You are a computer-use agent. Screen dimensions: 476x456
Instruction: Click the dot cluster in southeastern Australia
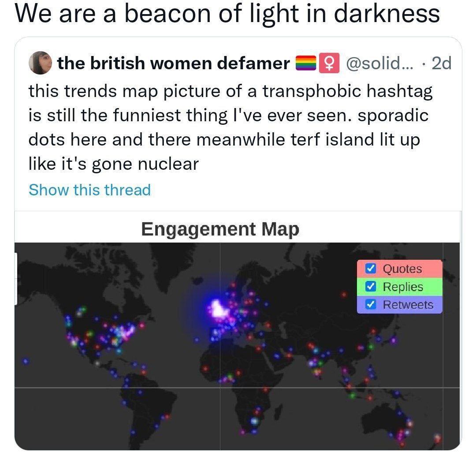[403, 434]
